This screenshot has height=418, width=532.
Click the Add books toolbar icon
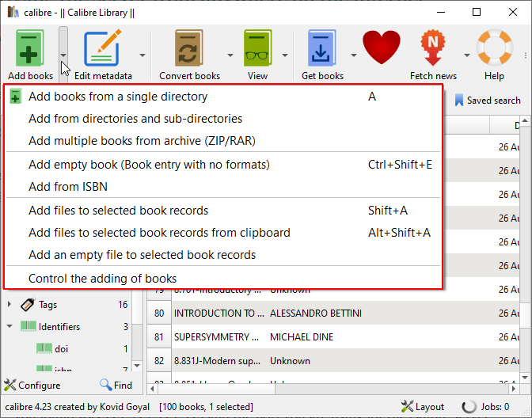30,48
